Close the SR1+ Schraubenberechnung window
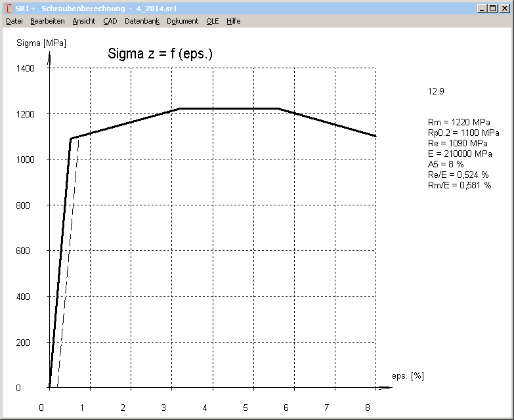The height and width of the screenshot is (420, 514). [505, 9]
